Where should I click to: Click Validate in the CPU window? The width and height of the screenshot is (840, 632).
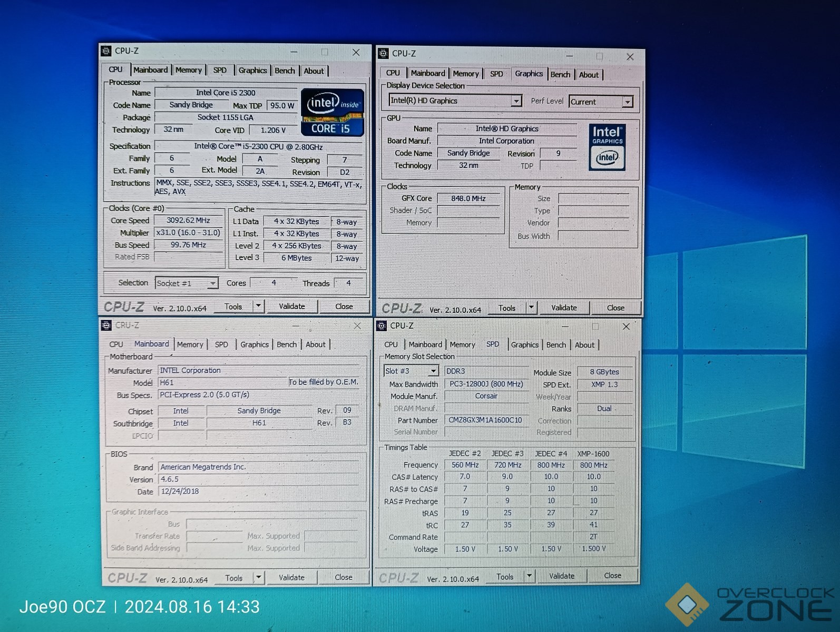[x=292, y=306]
